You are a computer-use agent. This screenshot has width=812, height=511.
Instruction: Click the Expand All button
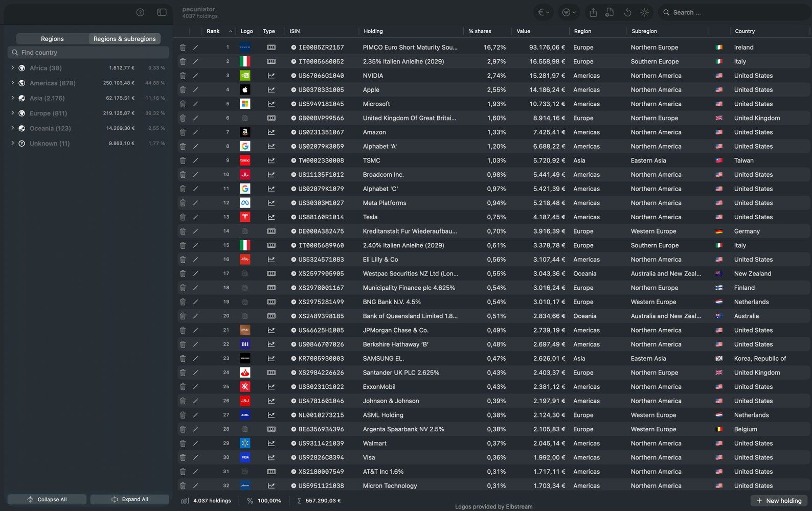point(130,499)
